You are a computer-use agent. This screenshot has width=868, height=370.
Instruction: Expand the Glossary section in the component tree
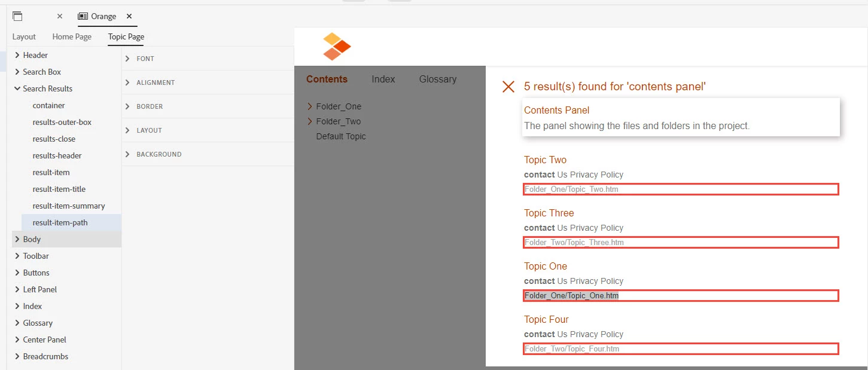[17, 323]
